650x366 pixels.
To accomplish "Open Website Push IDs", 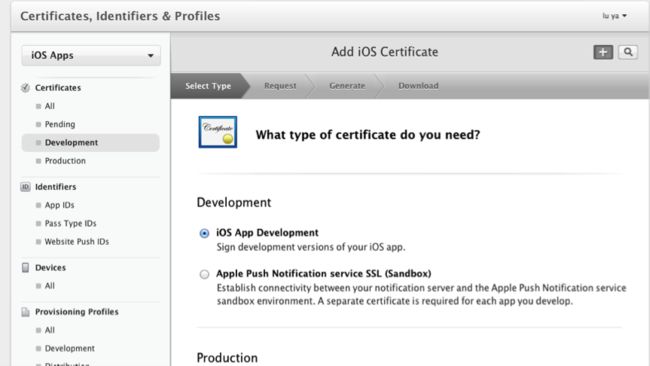I will click(x=77, y=242).
